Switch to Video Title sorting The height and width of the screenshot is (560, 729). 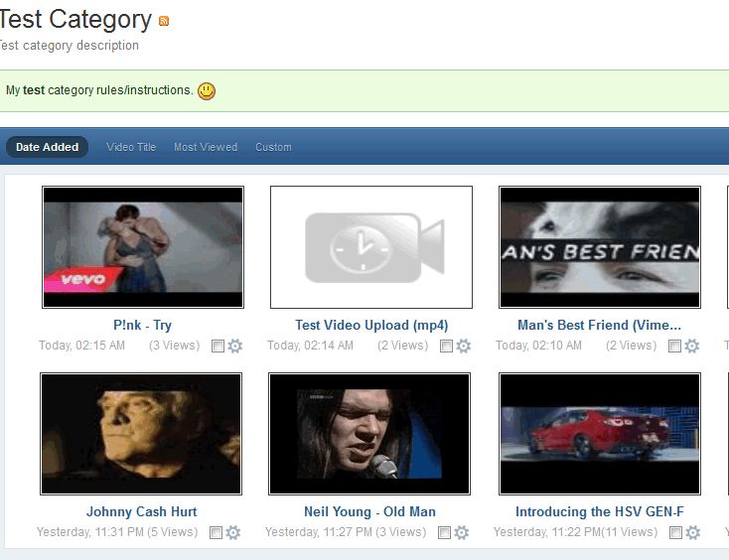(x=131, y=147)
